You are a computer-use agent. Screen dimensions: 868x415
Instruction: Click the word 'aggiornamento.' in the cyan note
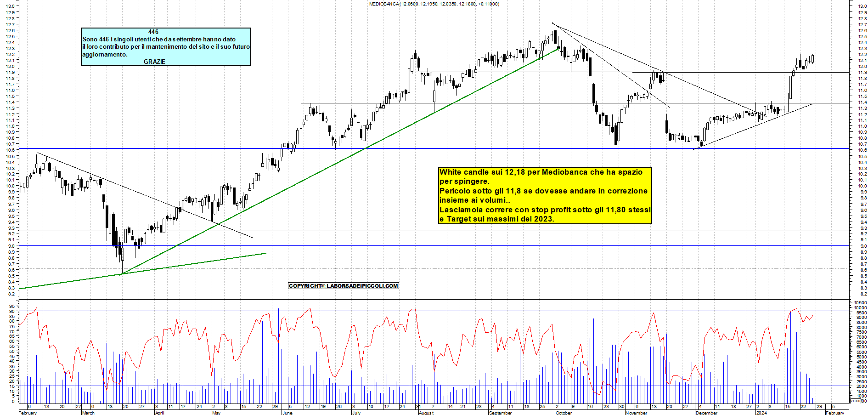coord(105,54)
